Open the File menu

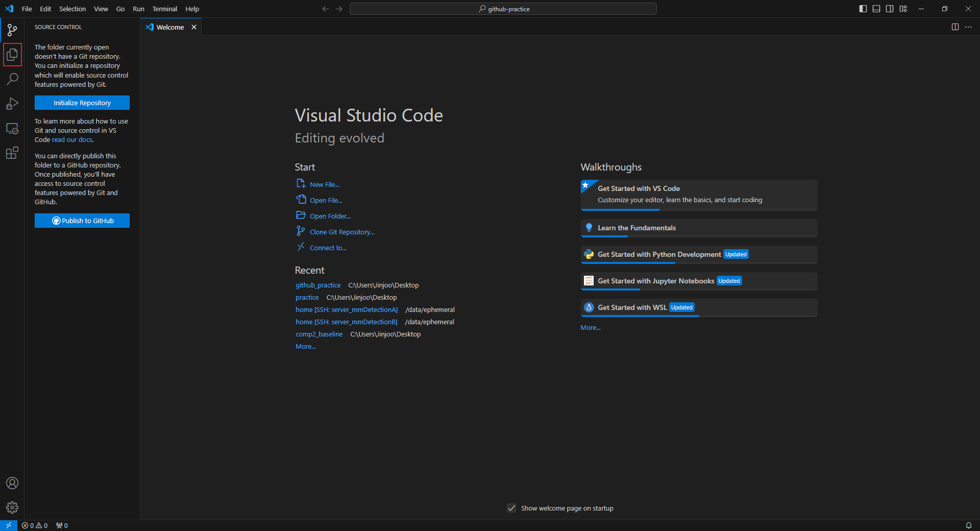click(27, 9)
